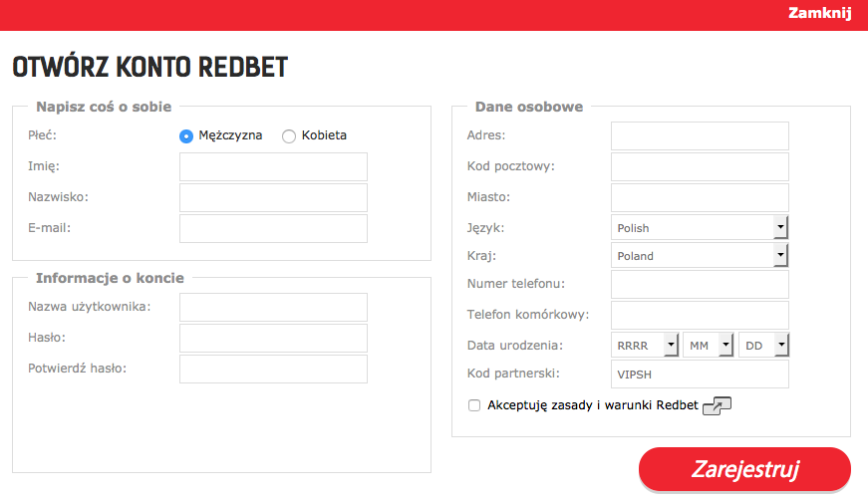Click the Data urodzenia label
This screenshot has width=868, height=502.
[515, 346]
